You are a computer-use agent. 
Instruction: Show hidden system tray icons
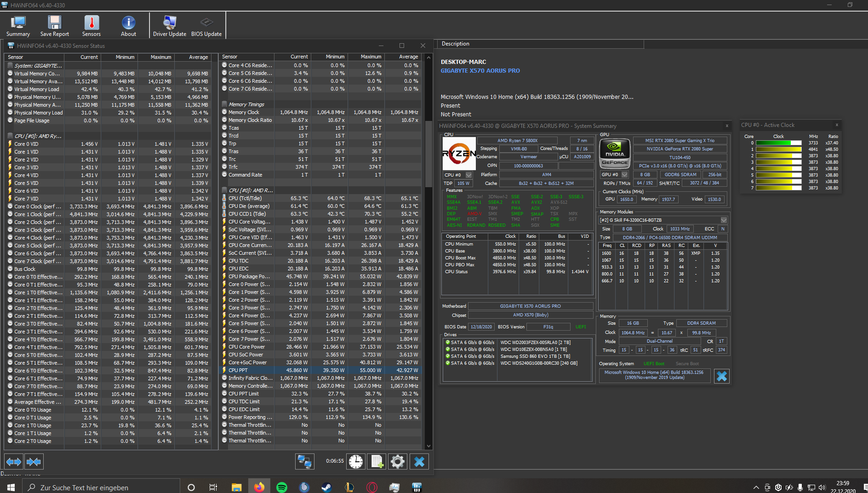tap(756, 487)
